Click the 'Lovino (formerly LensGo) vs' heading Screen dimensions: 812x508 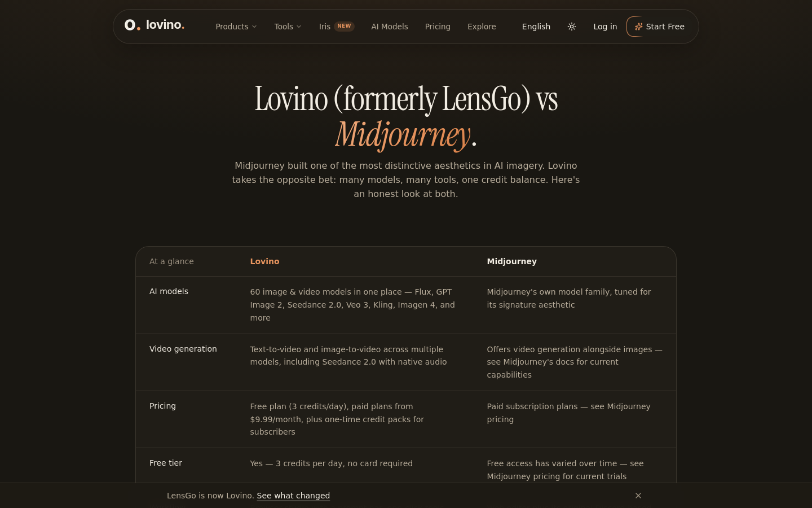tap(406, 99)
